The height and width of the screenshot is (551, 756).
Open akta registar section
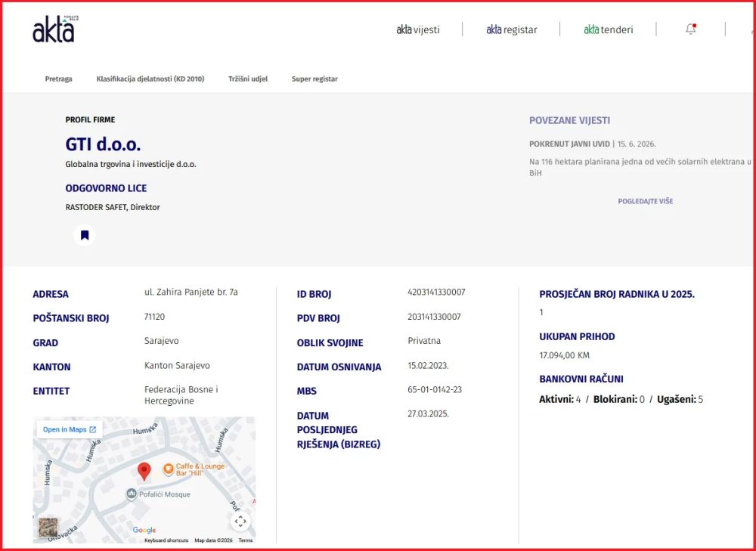click(512, 29)
